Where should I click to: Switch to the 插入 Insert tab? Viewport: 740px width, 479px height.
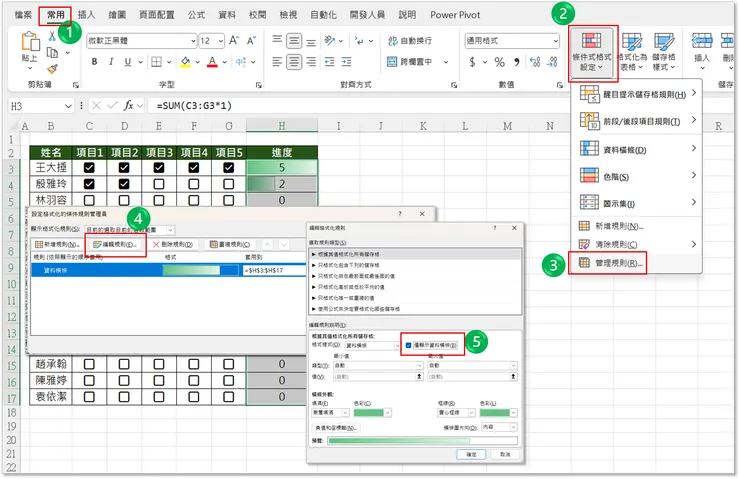[x=86, y=15]
